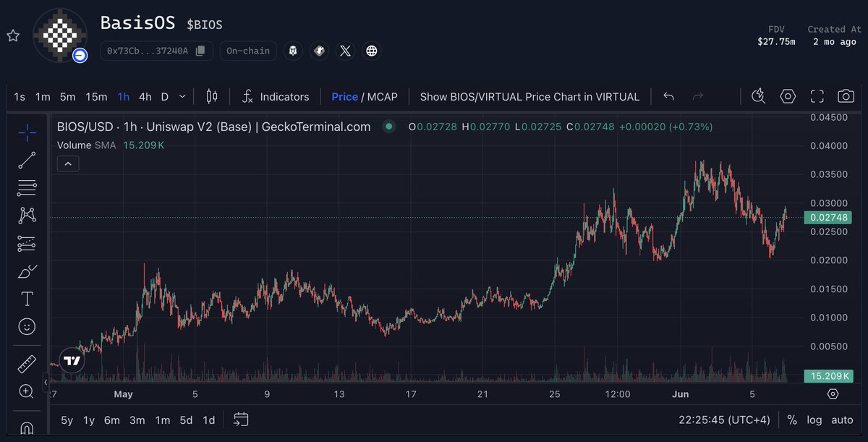The width and height of the screenshot is (868, 442).
Task: Set date range to 6m
Action: click(x=112, y=420)
